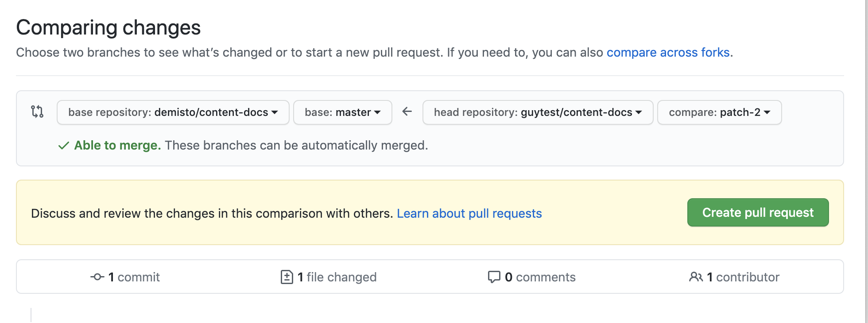Click the commit icon
The width and height of the screenshot is (868, 323).
tap(97, 277)
